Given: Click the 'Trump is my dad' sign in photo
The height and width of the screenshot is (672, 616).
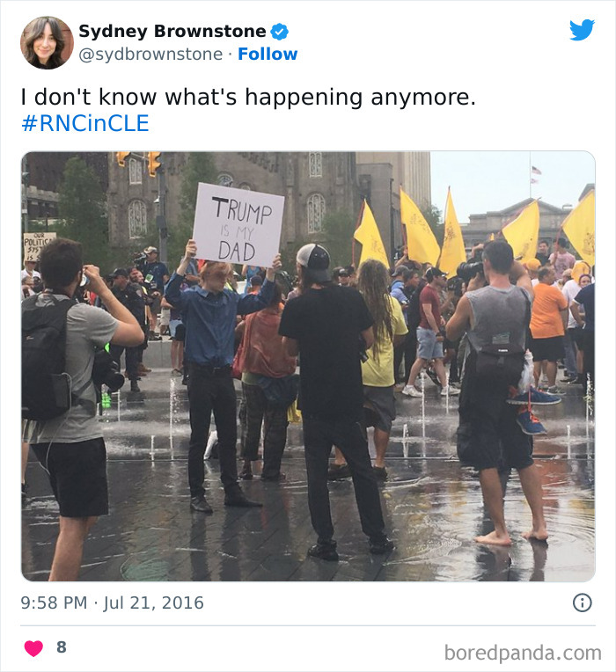Looking at the screenshot, I should coord(238,224).
